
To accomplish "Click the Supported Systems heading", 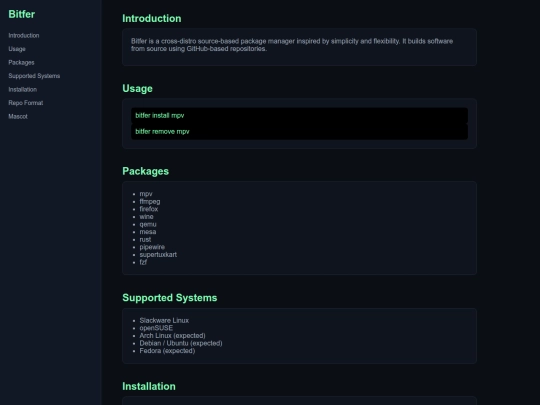I will point(169,298).
